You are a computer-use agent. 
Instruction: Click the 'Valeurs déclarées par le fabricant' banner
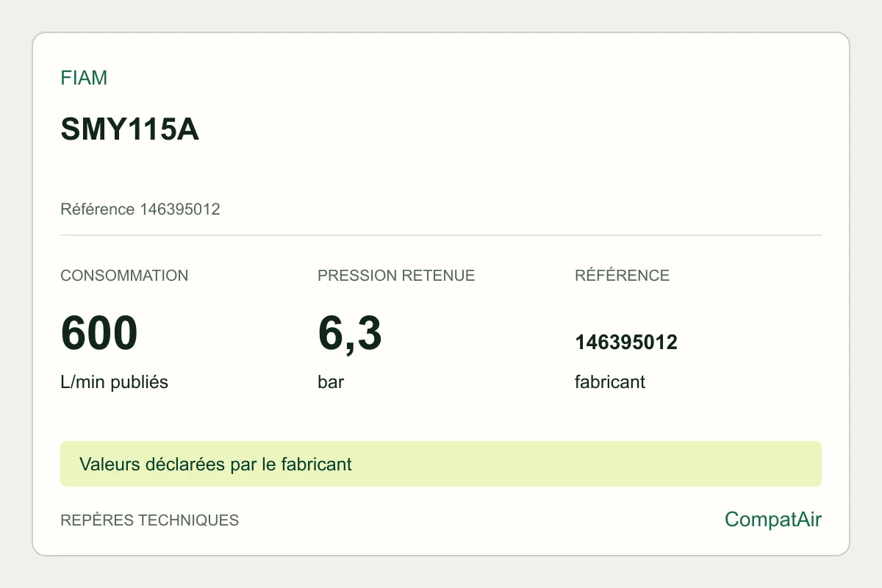441,464
